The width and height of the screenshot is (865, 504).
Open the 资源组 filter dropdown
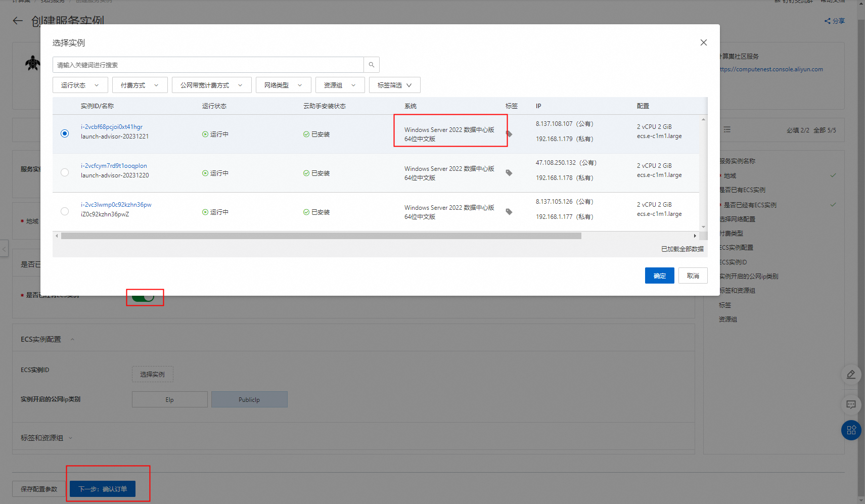[340, 85]
